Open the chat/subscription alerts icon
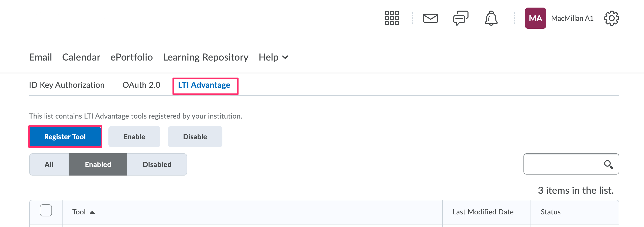The height and width of the screenshot is (227, 644). pos(461,18)
